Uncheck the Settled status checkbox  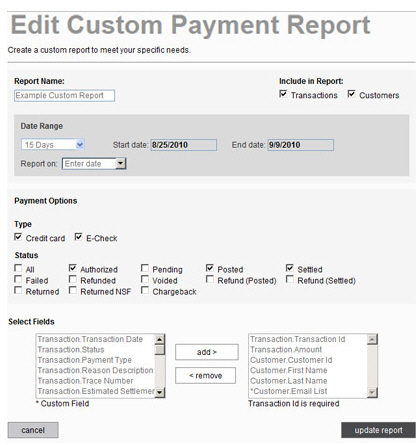290,268
